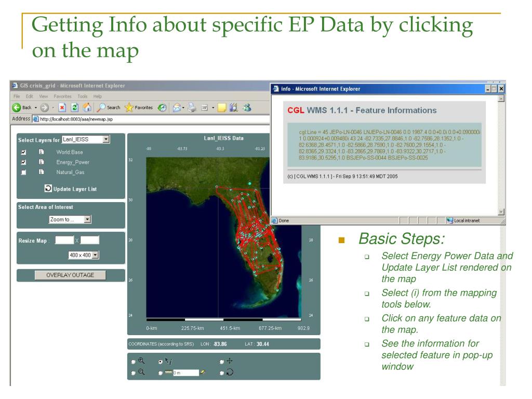The width and height of the screenshot is (532, 399).
Task: Click the feature info (i) pointer icon
Action: tap(169, 362)
